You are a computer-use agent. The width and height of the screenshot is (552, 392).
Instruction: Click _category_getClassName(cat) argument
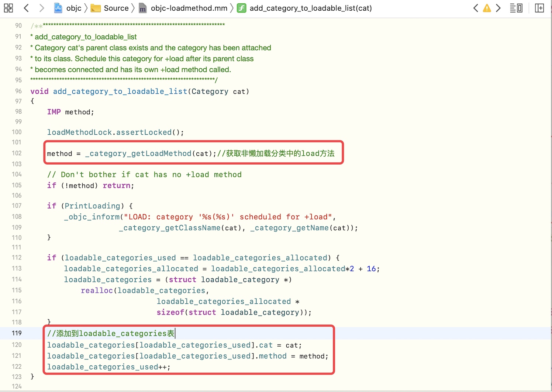180,228
